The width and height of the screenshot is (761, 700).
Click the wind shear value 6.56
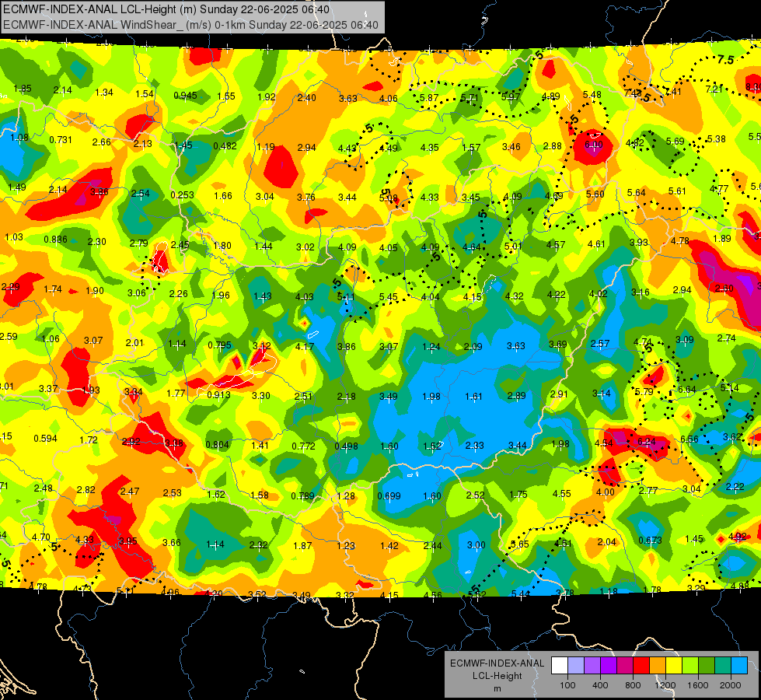click(689, 439)
